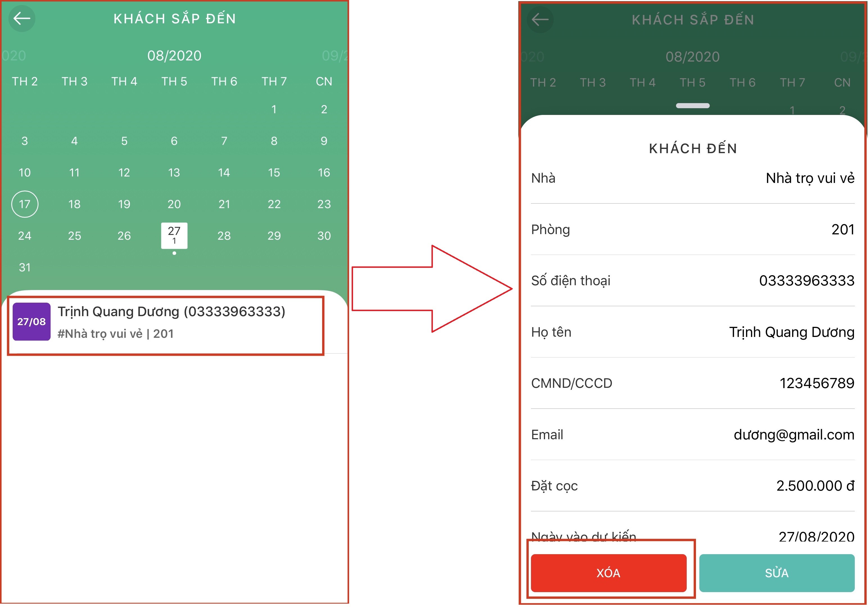This screenshot has width=868, height=607.
Task: Tap the bottom sheet drag handle
Action: [693, 105]
